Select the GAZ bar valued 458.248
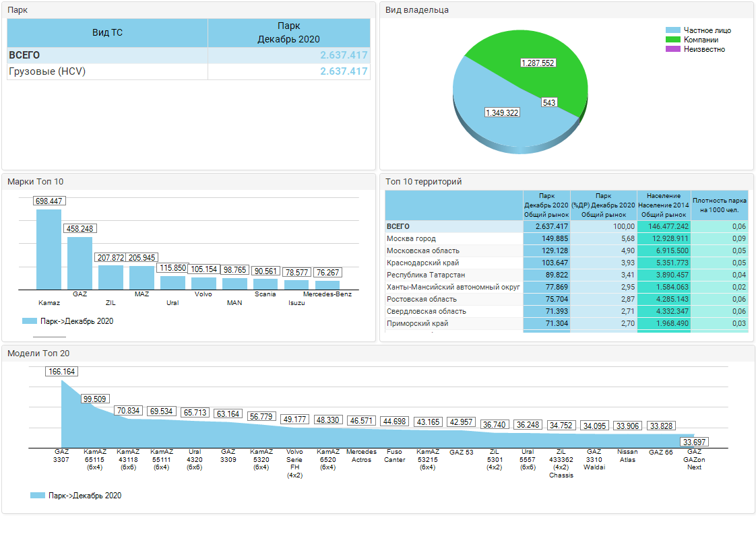756x534 pixels. pyautogui.click(x=80, y=263)
